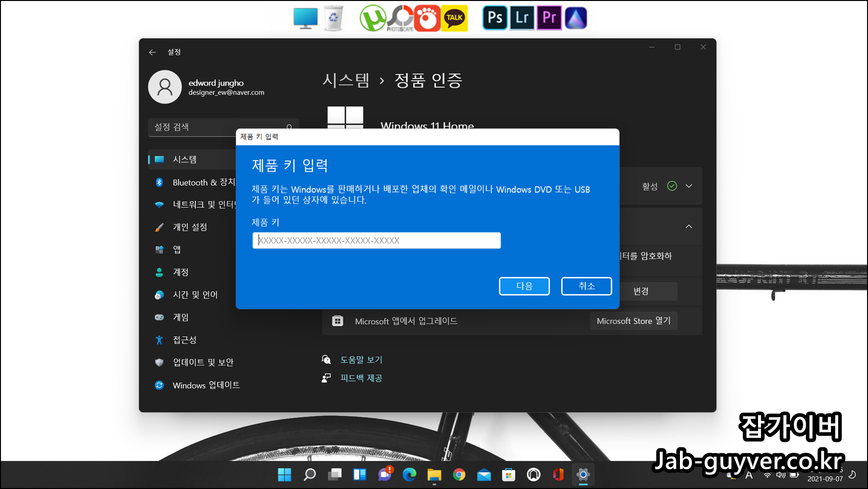
Task: Launch Adobe Lightroom from the desktop
Action: tap(522, 17)
